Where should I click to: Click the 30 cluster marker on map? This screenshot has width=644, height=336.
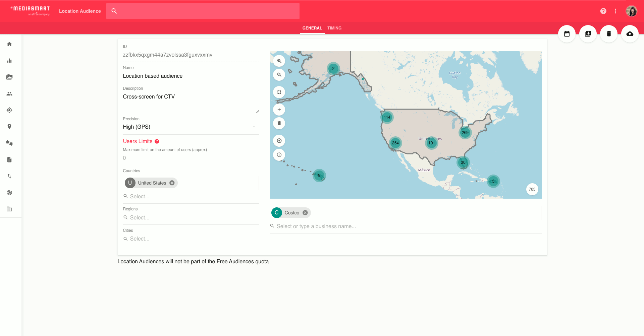click(463, 162)
